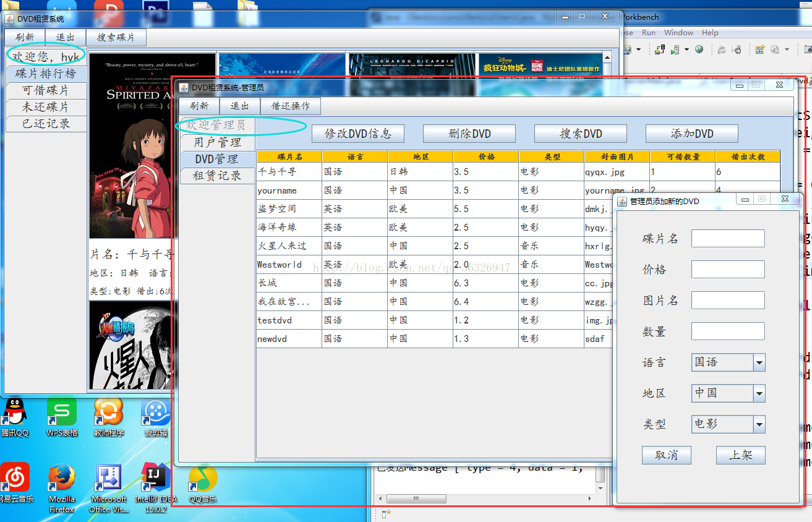The height and width of the screenshot is (522, 812).
Task: Click the 图片名 input field
Action: tap(728, 301)
